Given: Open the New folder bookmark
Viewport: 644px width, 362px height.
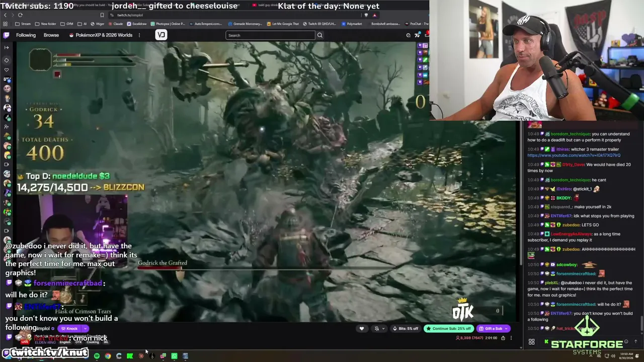Looking at the screenshot, I should [46, 24].
